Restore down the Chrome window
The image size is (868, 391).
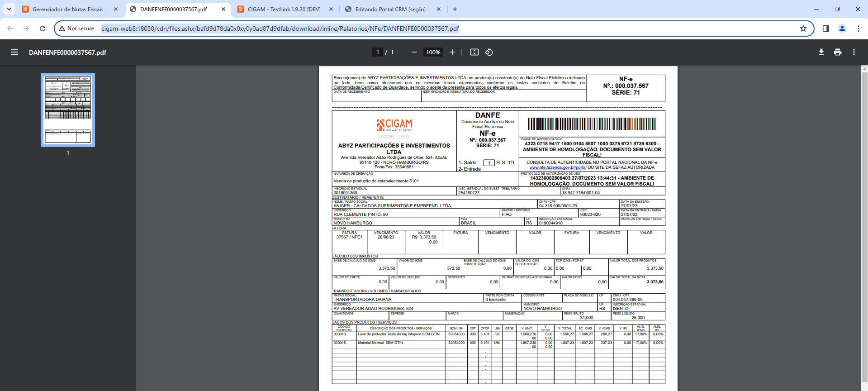[x=837, y=9]
